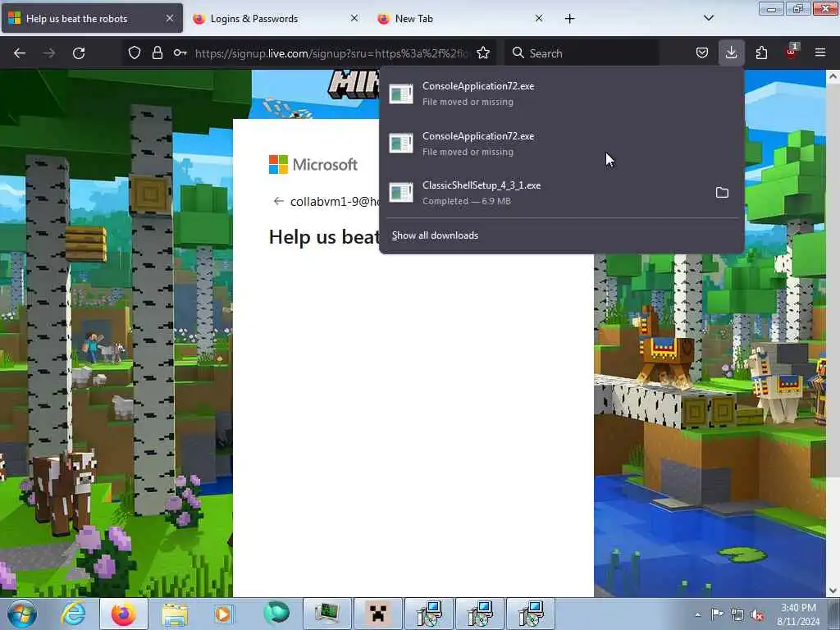
Task: Toggle the Downloads panel button
Action: coord(731,52)
